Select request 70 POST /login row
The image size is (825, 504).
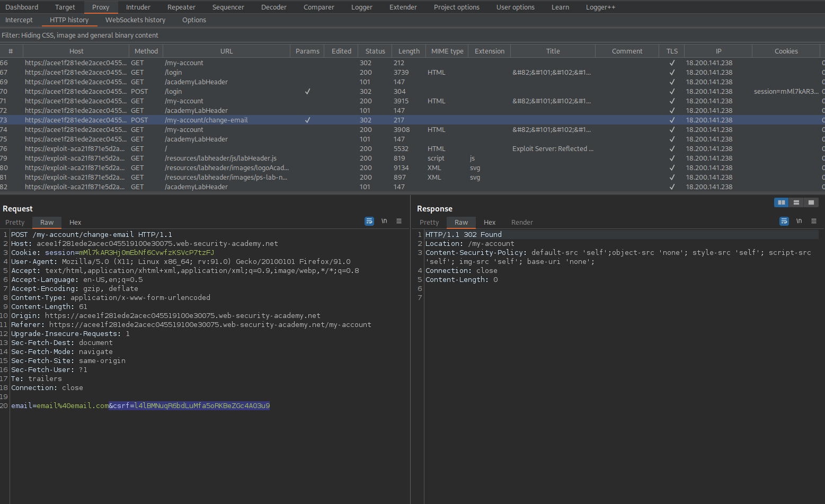point(412,91)
